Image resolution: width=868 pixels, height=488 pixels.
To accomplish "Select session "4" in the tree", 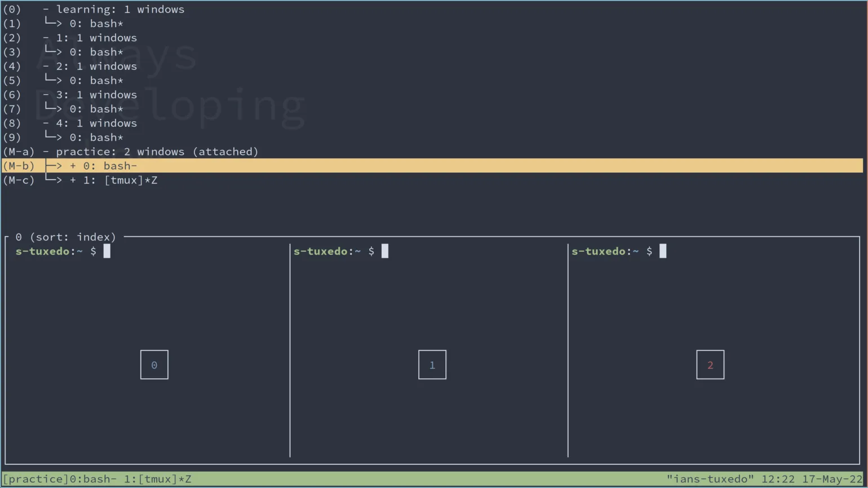I will (x=96, y=123).
